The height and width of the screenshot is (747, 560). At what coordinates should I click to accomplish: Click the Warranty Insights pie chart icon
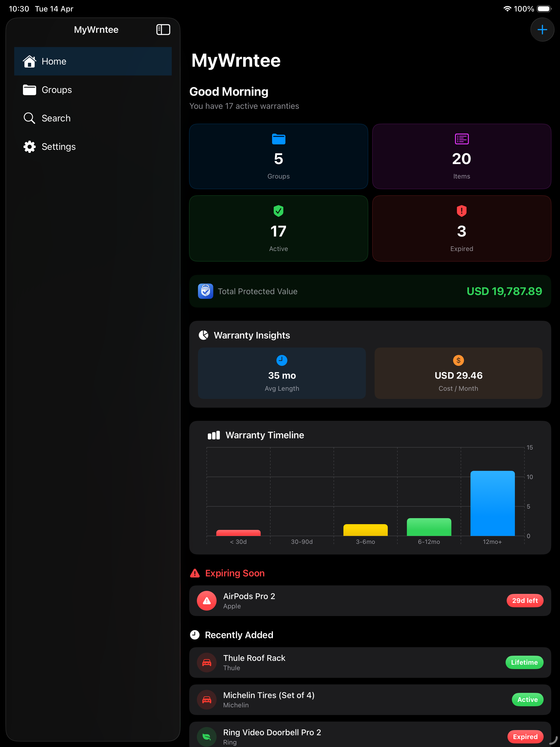tap(203, 335)
